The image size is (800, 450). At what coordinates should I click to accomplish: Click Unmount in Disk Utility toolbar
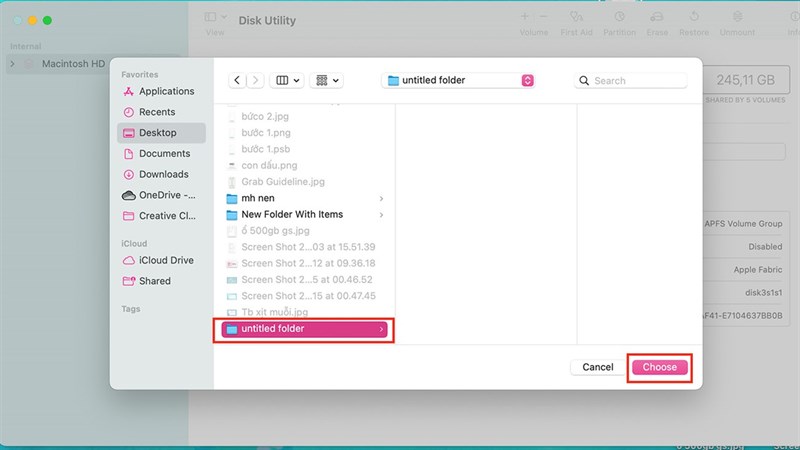pos(737,23)
